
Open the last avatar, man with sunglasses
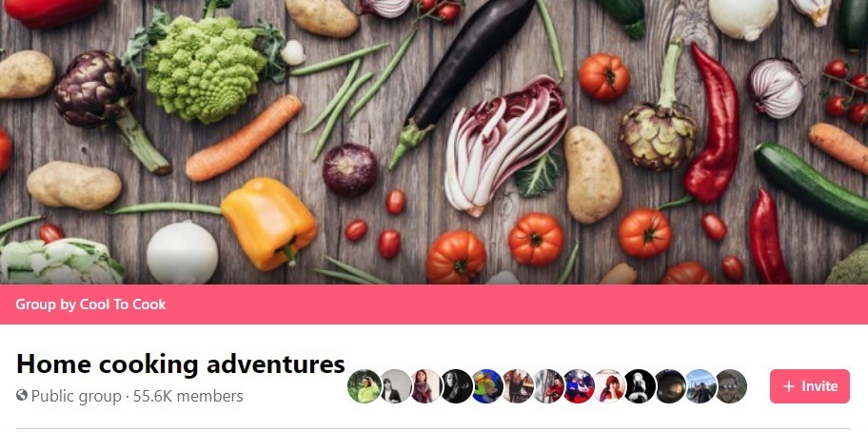tap(731, 386)
